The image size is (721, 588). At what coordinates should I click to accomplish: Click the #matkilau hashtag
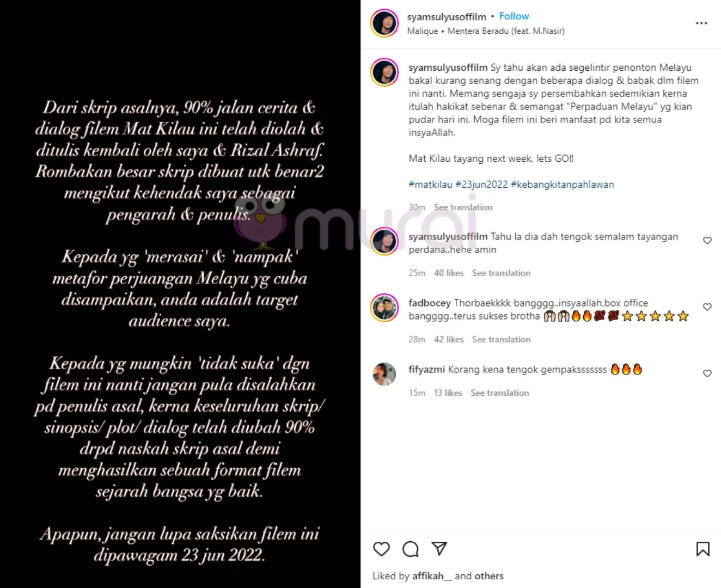point(430,185)
